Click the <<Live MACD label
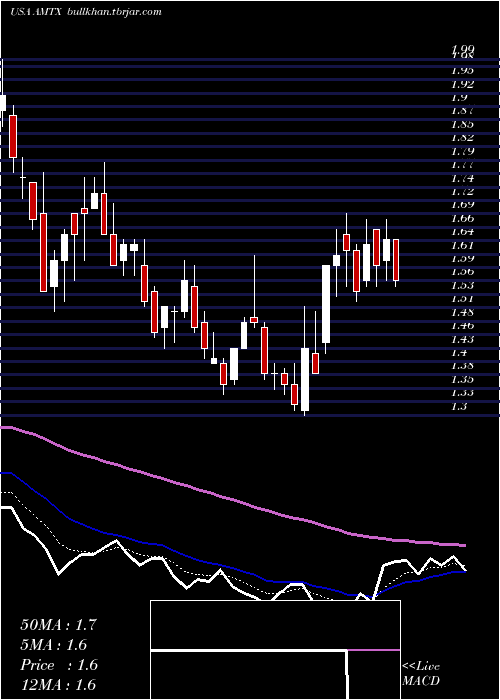Viewport: 500px width, 700px height. tap(421, 674)
